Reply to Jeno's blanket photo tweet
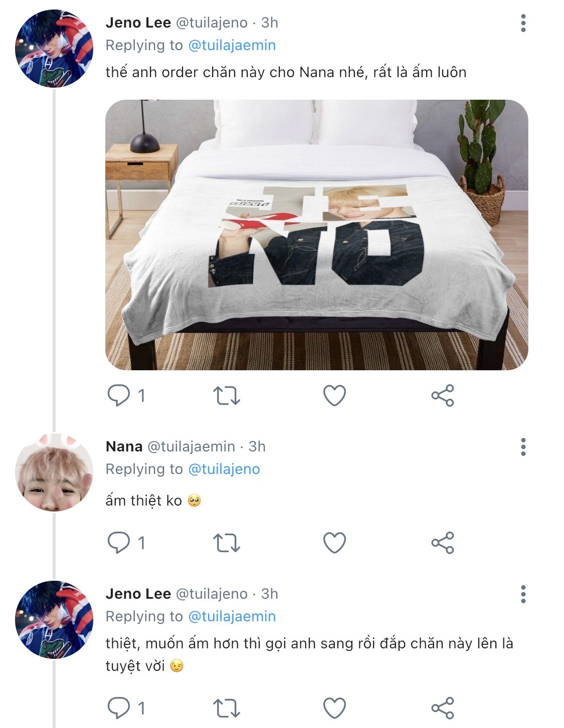564x728 pixels. pos(119,395)
